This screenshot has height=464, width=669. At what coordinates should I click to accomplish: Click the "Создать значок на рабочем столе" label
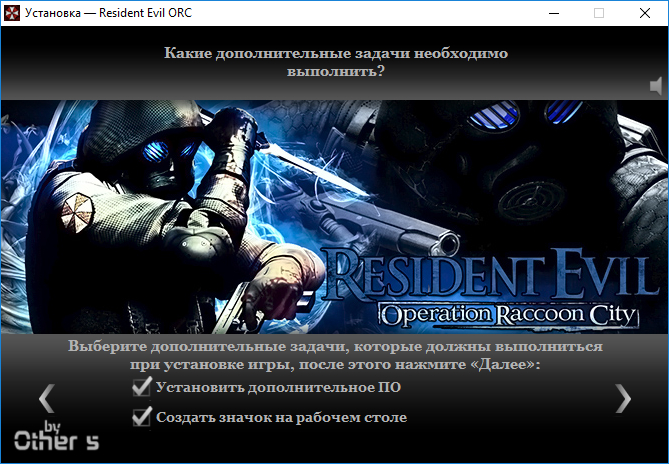[x=281, y=417]
